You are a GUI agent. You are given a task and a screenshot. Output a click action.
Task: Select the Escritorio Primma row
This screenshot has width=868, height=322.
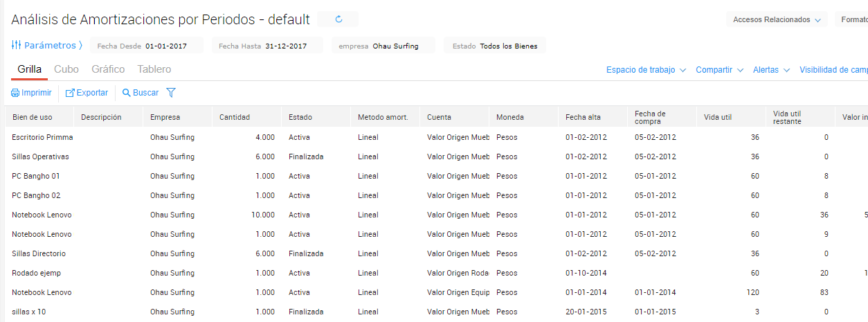pos(42,137)
